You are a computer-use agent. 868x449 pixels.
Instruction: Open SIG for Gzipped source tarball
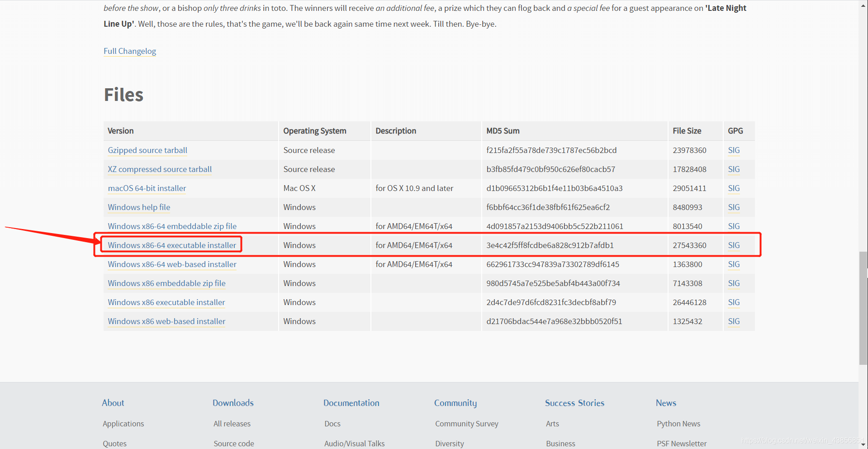[734, 150]
